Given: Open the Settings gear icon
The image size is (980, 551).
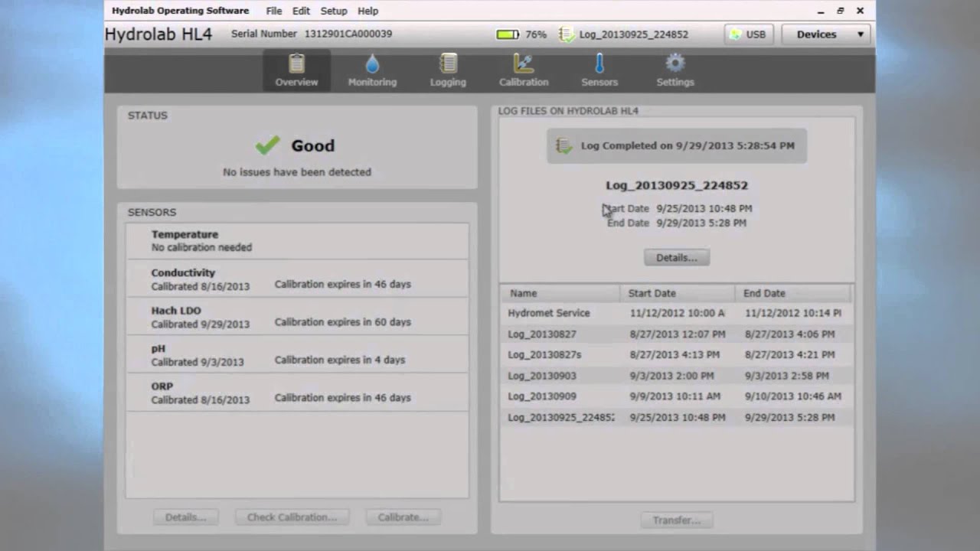Looking at the screenshot, I should (x=675, y=63).
